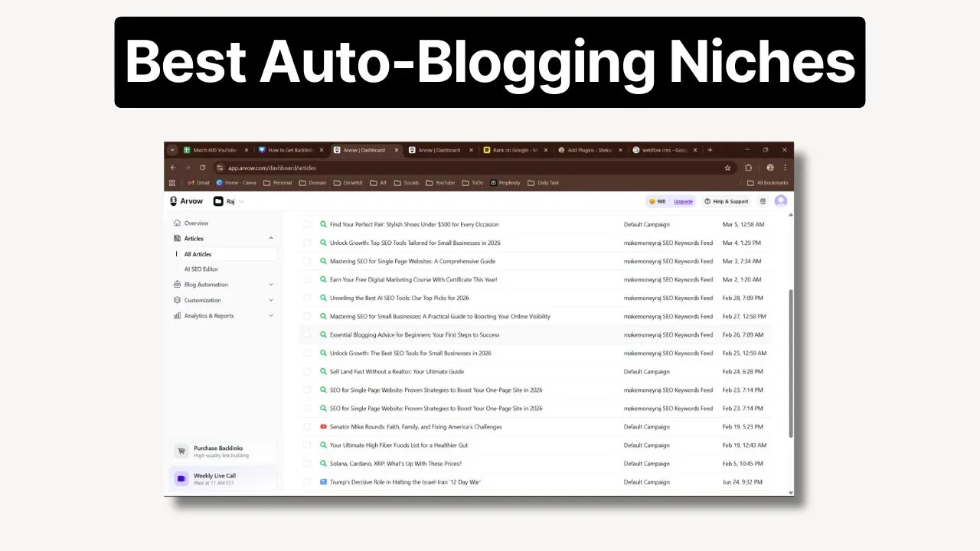Reload the page with browser refresh icon

203,168
